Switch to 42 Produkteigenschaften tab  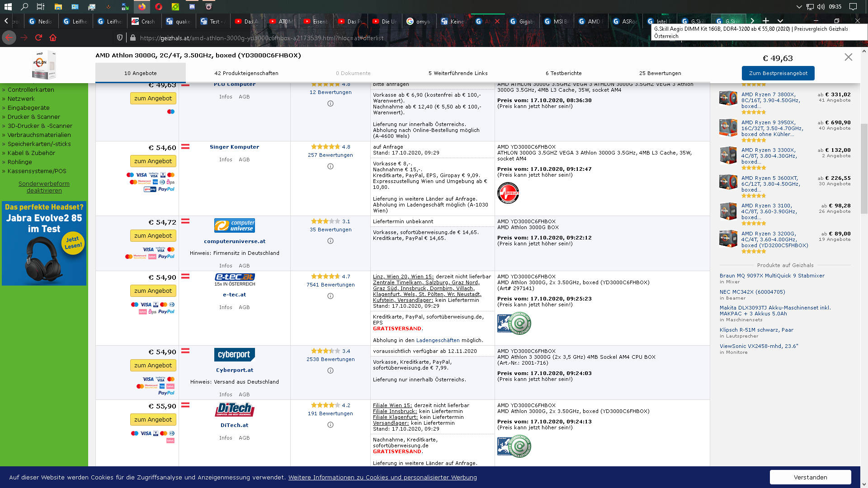click(x=246, y=73)
